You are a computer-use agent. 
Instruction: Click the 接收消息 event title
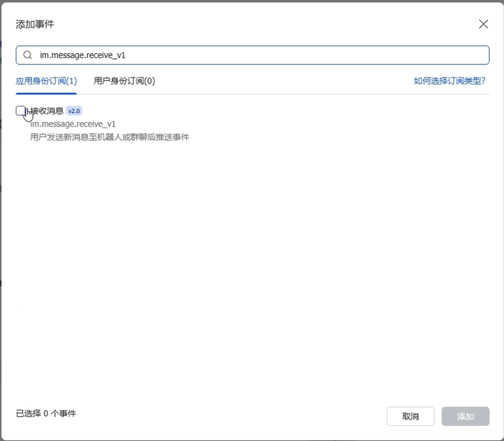[x=46, y=111]
